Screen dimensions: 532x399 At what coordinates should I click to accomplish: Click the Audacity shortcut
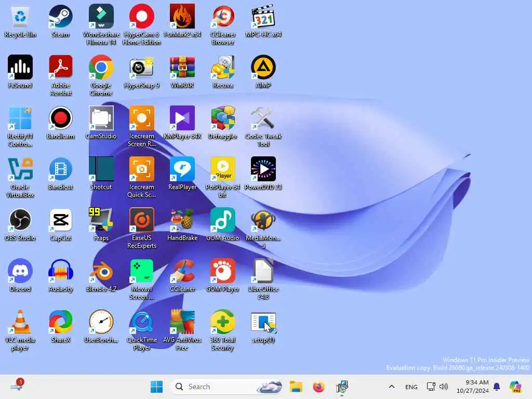click(x=60, y=276)
